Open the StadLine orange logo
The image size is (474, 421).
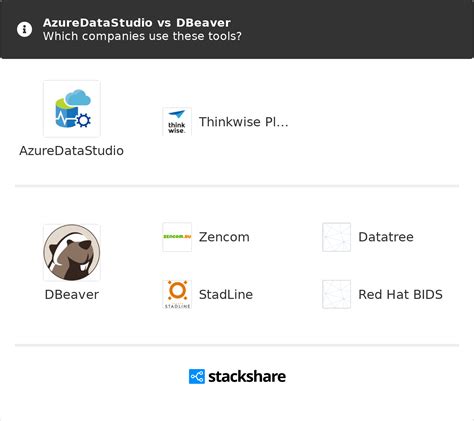pos(177,294)
